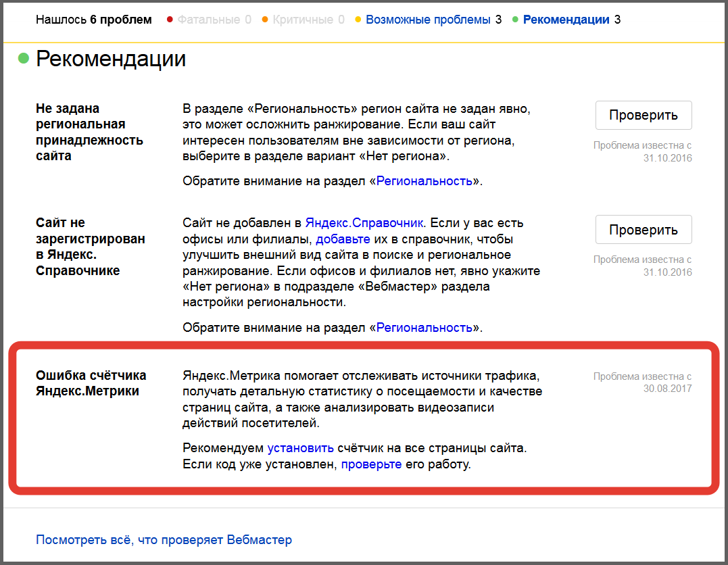The image size is (728, 565).
Task: Open the Региональность link under the Справочник issue
Action: coord(424,328)
